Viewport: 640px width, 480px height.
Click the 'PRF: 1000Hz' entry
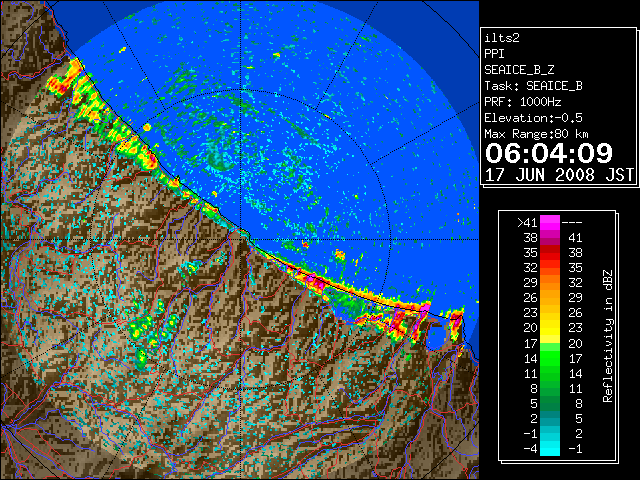(x=523, y=102)
